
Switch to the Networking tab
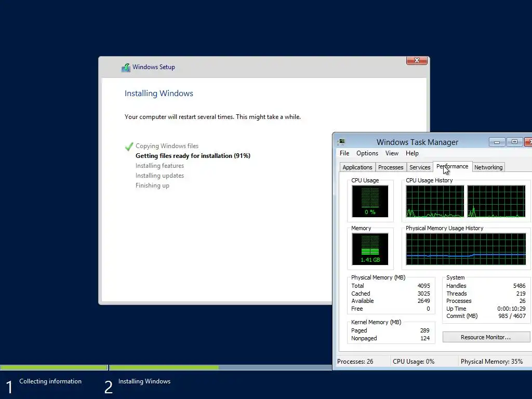(x=488, y=167)
